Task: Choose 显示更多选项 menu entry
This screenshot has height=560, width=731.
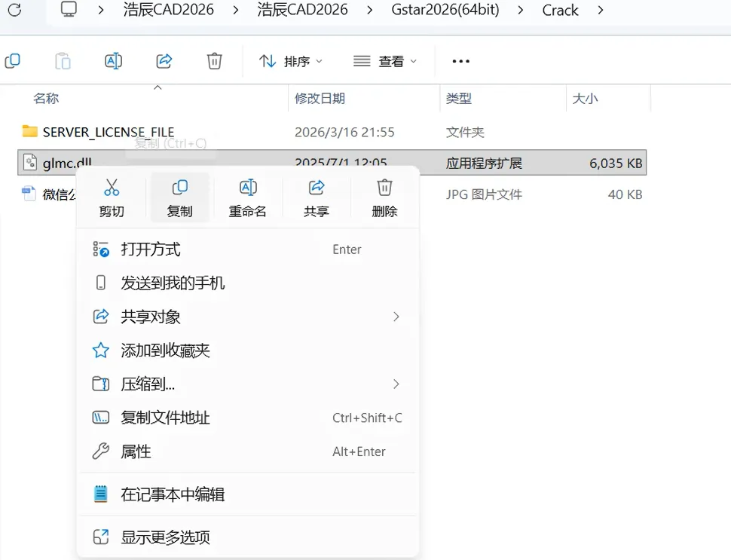Action: [x=247, y=537]
